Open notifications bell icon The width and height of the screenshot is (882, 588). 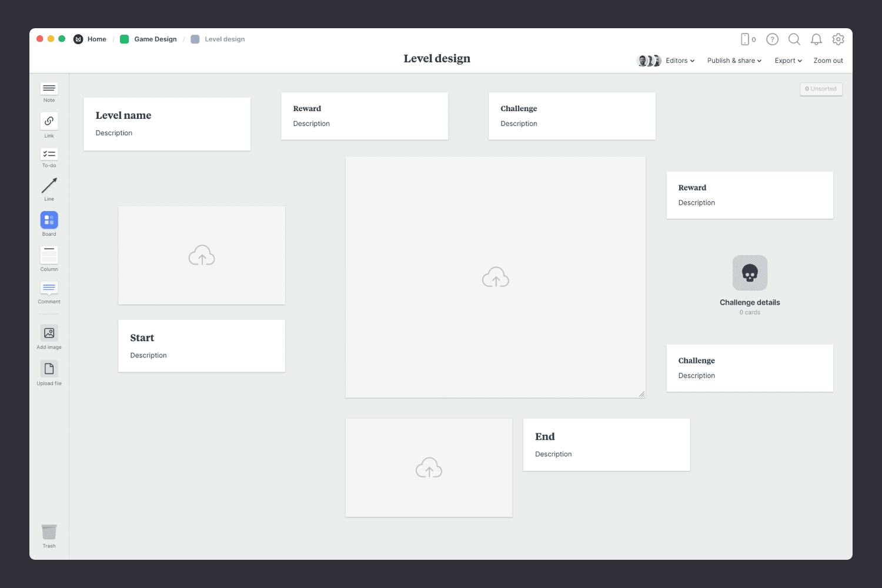click(816, 39)
